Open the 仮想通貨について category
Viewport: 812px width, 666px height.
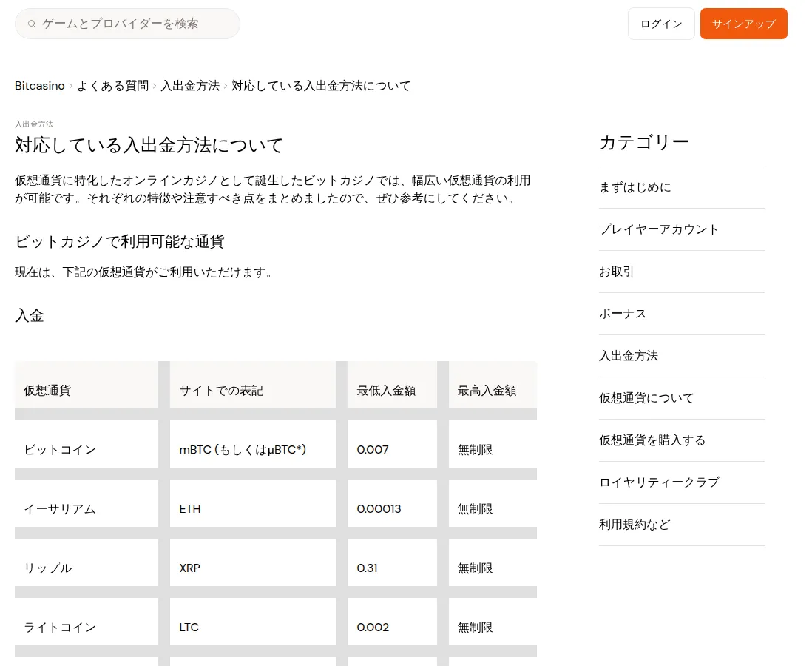click(x=682, y=398)
